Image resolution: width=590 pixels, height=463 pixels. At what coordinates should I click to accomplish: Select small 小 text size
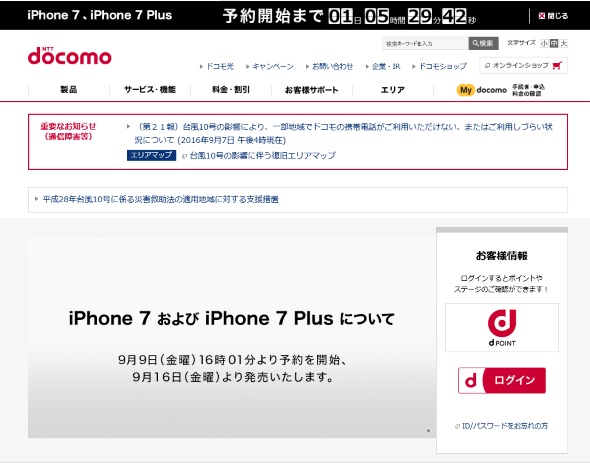pyautogui.click(x=544, y=43)
